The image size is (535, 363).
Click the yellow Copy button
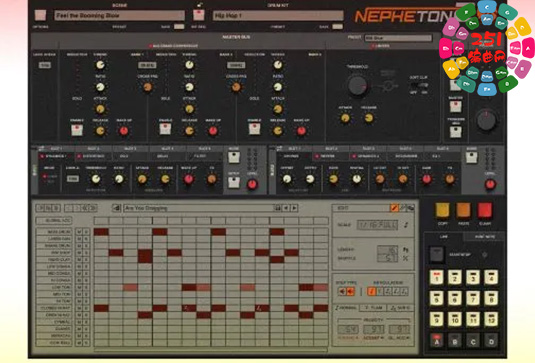(442, 210)
